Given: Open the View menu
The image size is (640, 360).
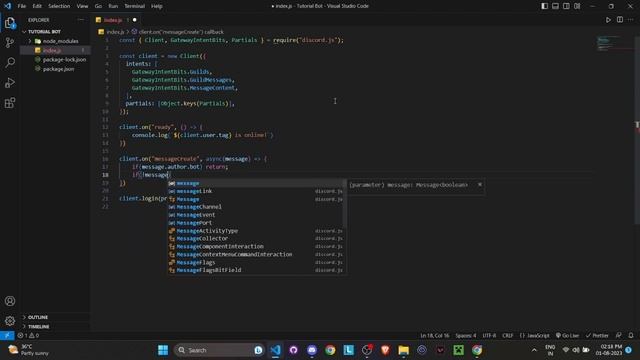Looking at the screenshot, I should click(82, 6).
